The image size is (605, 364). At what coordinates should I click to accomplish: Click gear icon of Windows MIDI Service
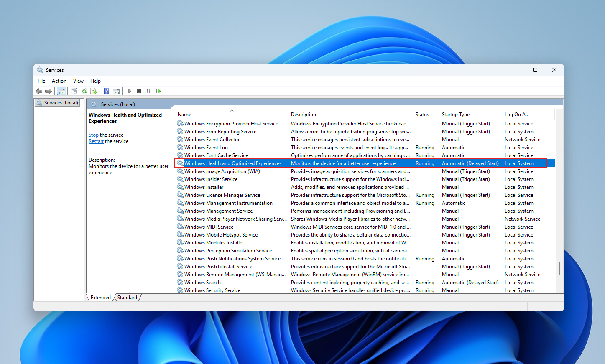(x=180, y=227)
